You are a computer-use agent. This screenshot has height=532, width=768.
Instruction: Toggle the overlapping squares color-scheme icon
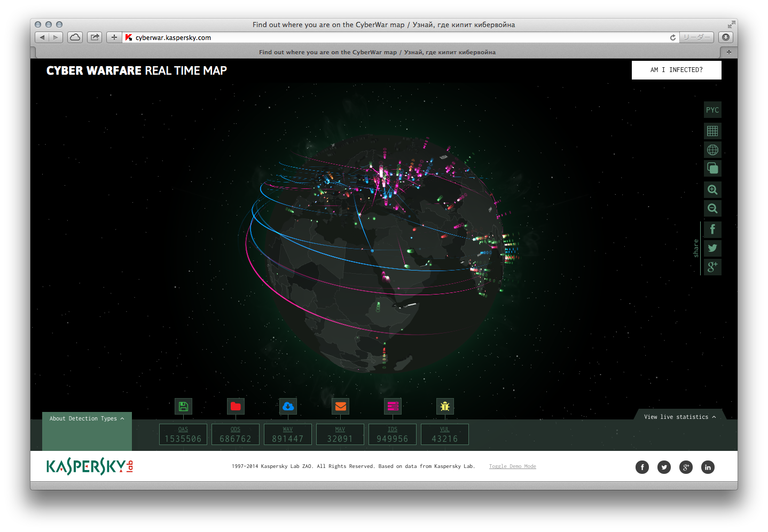point(712,169)
